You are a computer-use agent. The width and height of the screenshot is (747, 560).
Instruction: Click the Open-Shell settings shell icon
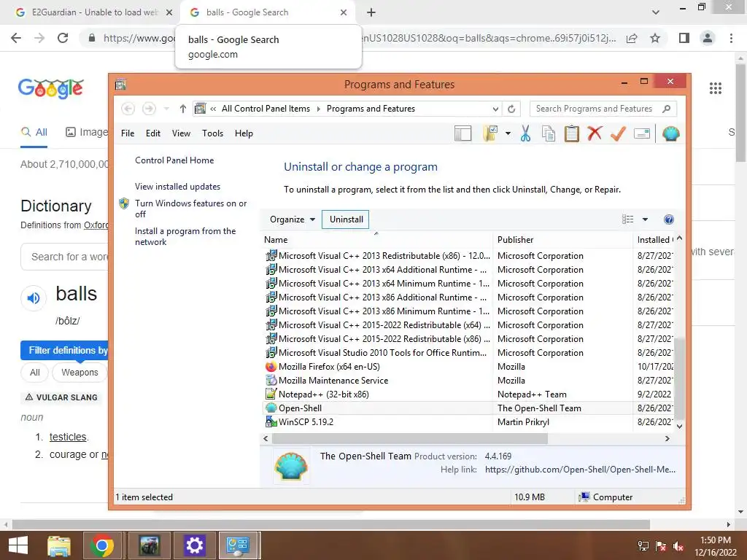point(671,134)
